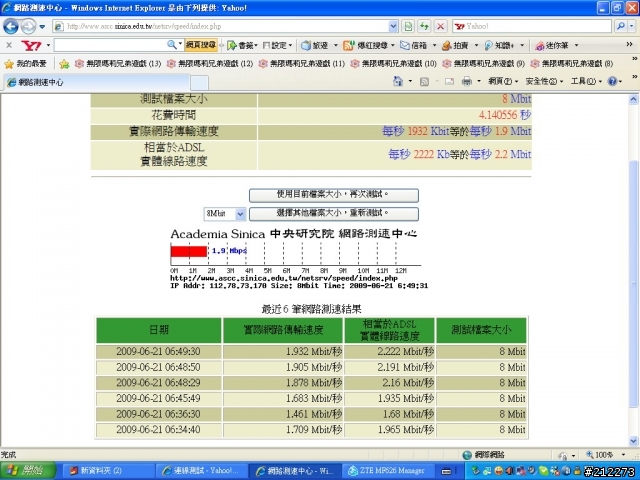The height and width of the screenshot is (480, 640).
Task: Click 使用目前檔案大小，再次測試 button
Action: coord(334,195)
